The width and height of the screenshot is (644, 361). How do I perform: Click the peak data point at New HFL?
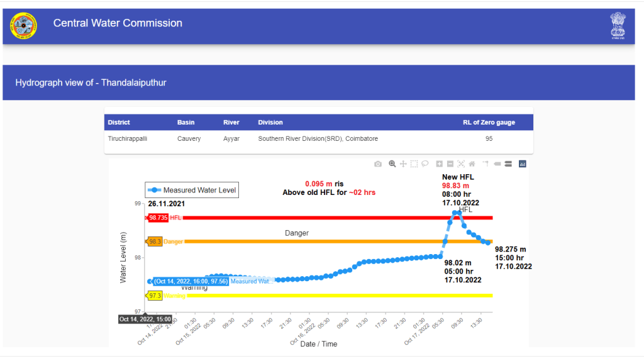point(457,213)
